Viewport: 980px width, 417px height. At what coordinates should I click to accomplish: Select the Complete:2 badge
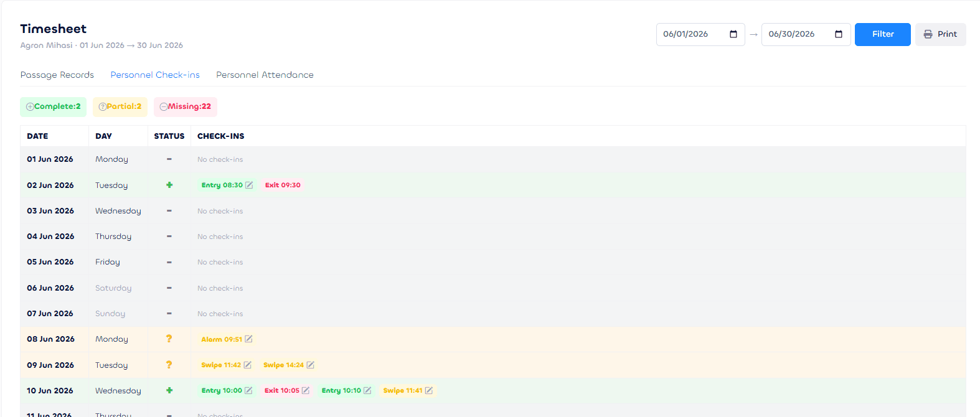point(54,106)
